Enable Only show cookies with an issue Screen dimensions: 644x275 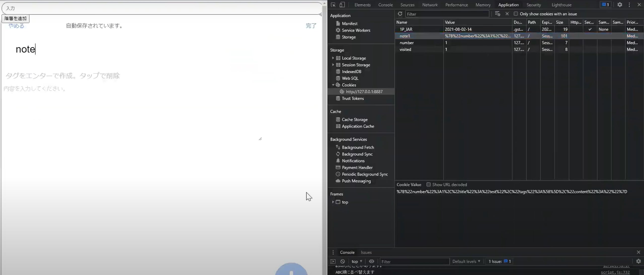pyautogui.click(x=516, y=14)
